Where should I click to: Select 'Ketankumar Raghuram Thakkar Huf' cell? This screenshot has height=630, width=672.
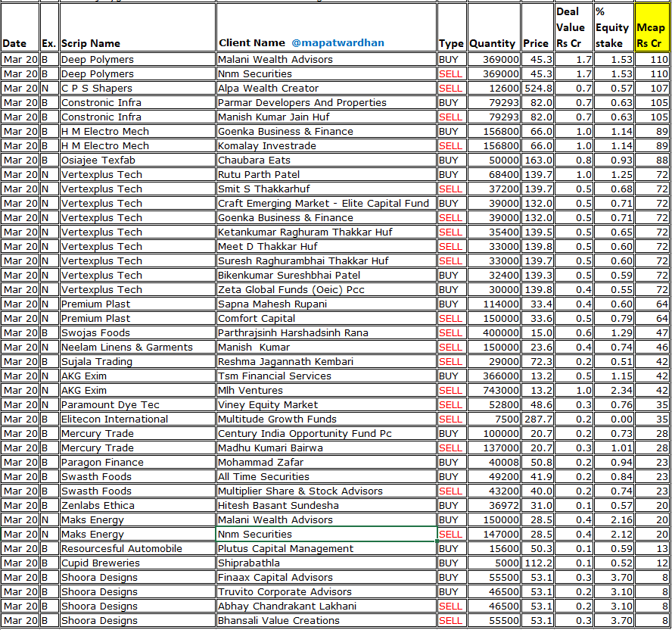coord(326,232)
